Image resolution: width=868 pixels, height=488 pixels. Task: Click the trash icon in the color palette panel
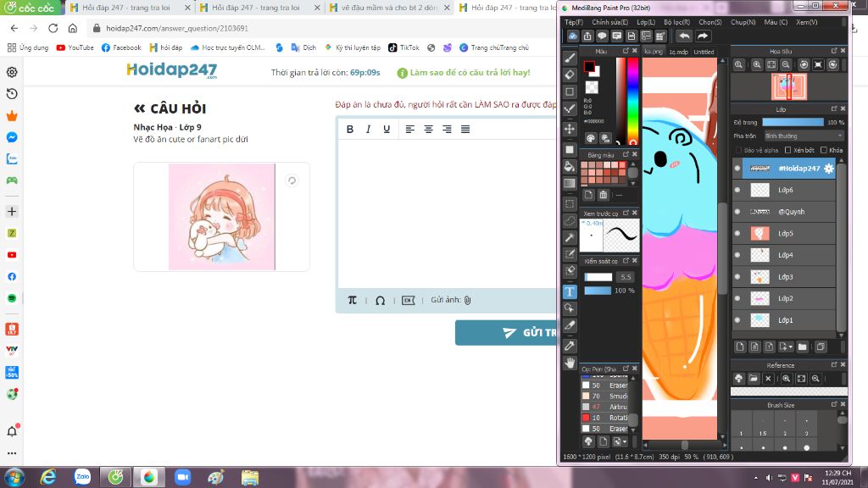click(x=603, y=195)
